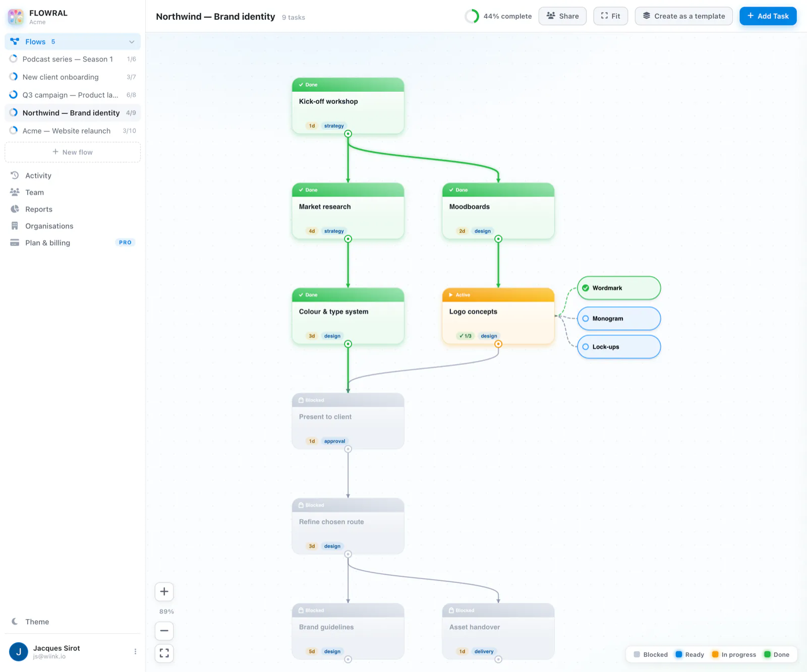The image size is (807, 672).
Task: Check the Lock-ups subtask circle
Action: point(586,347)
